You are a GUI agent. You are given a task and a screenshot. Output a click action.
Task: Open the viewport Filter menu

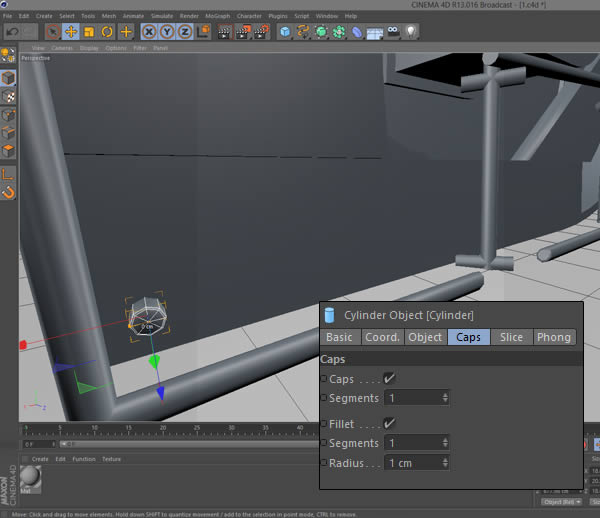click(x=140, y=48)
